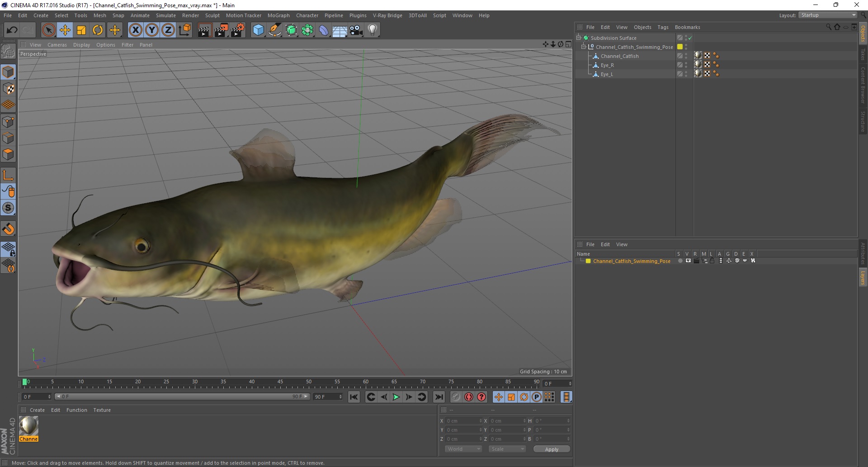Add a Cube primitive object
The height and width of the screenshot is (467, 868).
258,30
